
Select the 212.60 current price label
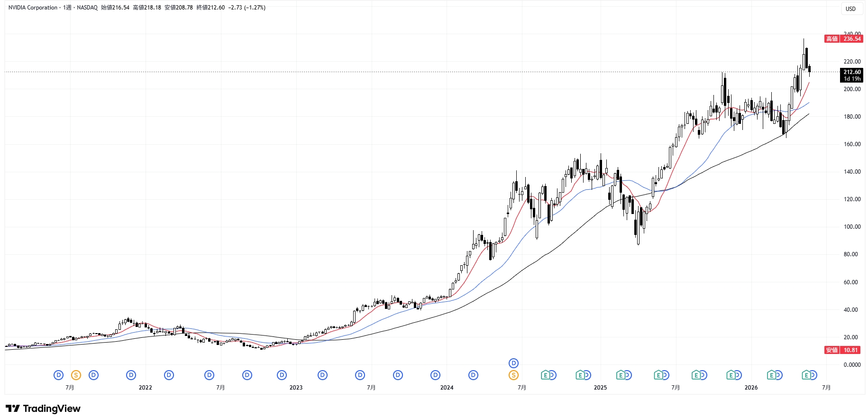tap(852, 72)
